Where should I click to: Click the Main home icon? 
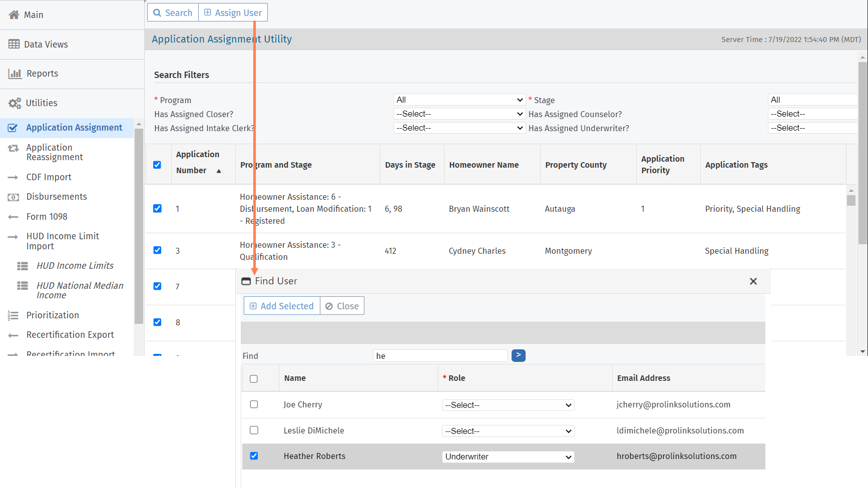tap(14, 15)
